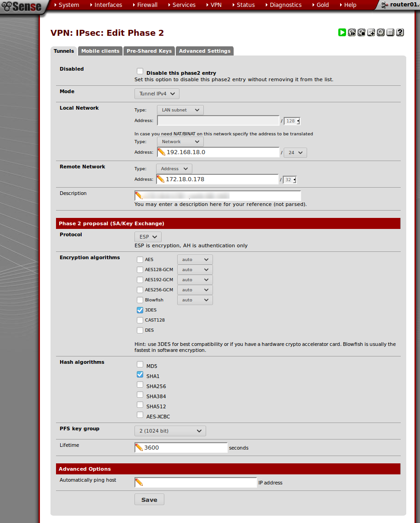Enable the MD5 hash checkbox
The image size is (420, 523).
pos(140,364)
